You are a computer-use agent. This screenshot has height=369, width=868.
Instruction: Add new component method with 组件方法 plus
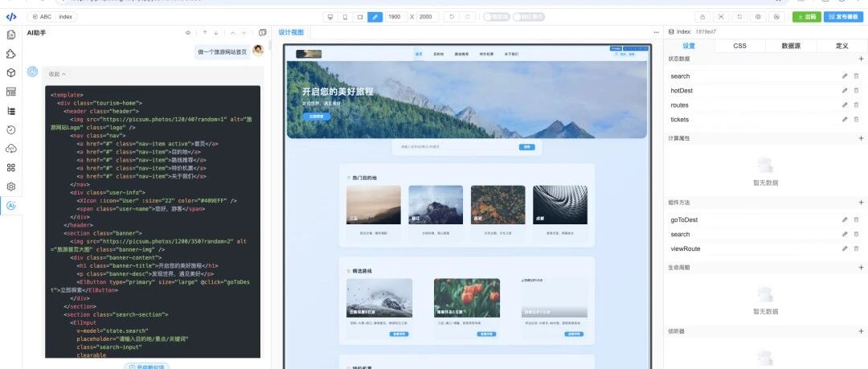[x=861, y=203]
